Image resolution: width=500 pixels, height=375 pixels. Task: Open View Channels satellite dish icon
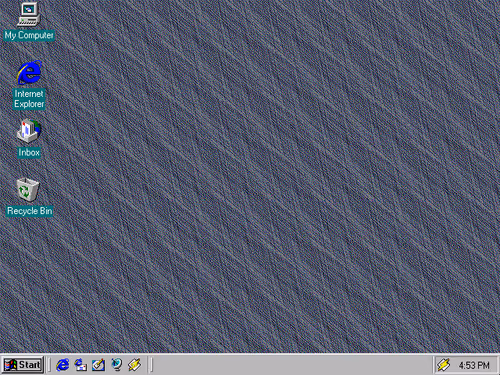coord(117,364)
